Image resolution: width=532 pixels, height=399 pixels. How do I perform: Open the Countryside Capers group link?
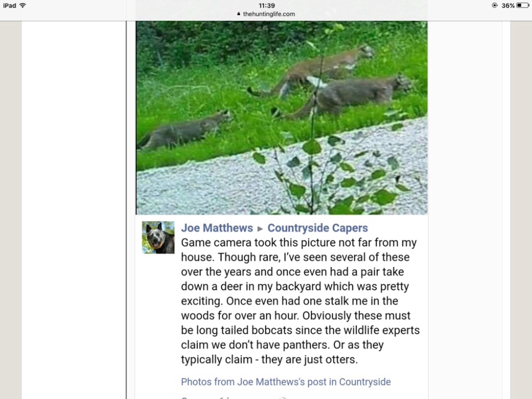(x=318, y=228)
